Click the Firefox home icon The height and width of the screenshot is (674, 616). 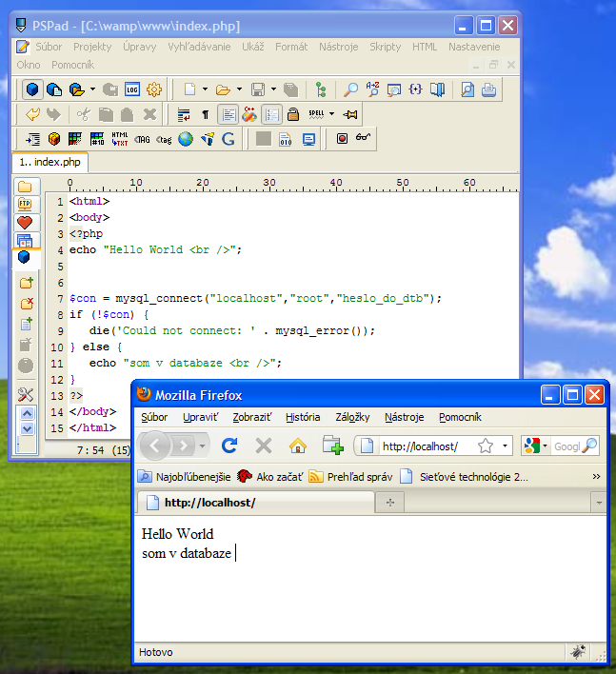pyautogui.click(x=298, y=446)
